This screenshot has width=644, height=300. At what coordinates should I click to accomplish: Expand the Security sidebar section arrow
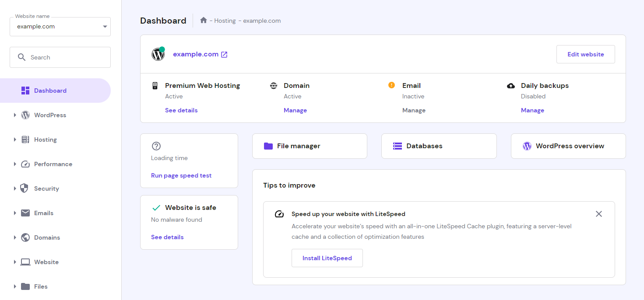point(15,188)
